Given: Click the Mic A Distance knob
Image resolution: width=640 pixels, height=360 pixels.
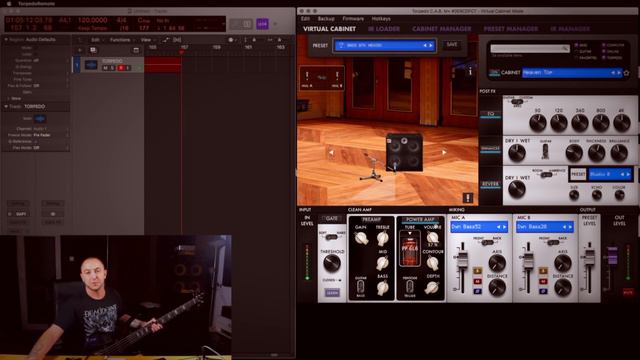Looking at the screenshot, I should [x=497, y=288].
